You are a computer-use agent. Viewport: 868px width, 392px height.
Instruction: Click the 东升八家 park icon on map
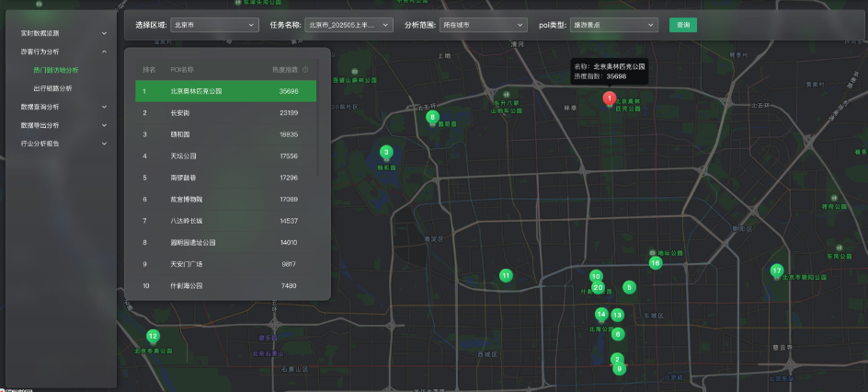(507, 95)
